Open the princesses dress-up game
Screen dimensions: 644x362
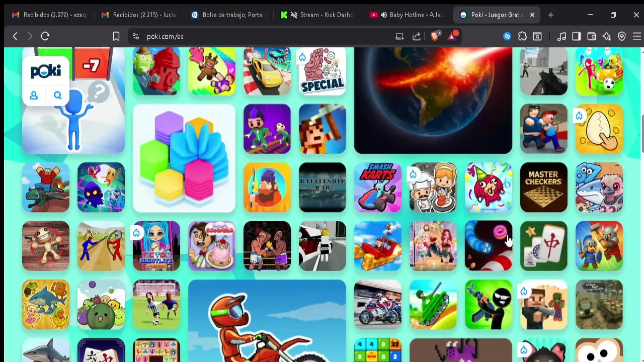point(433,246)
